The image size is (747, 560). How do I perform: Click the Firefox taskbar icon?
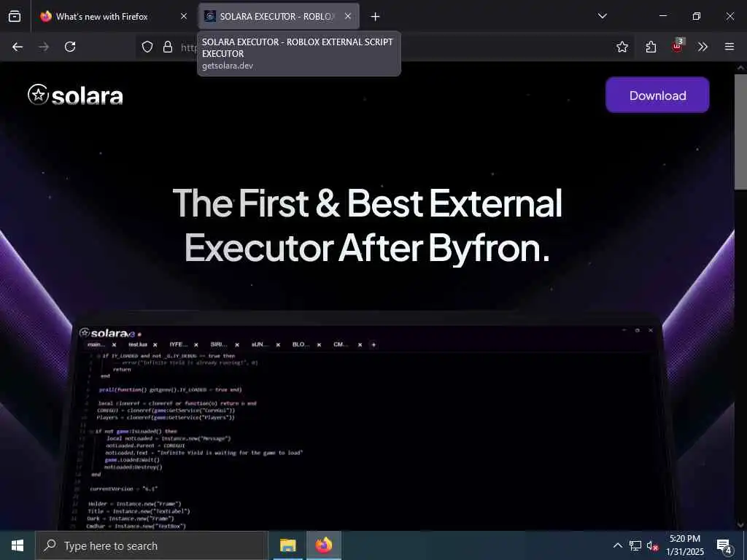tap(323, 545)
